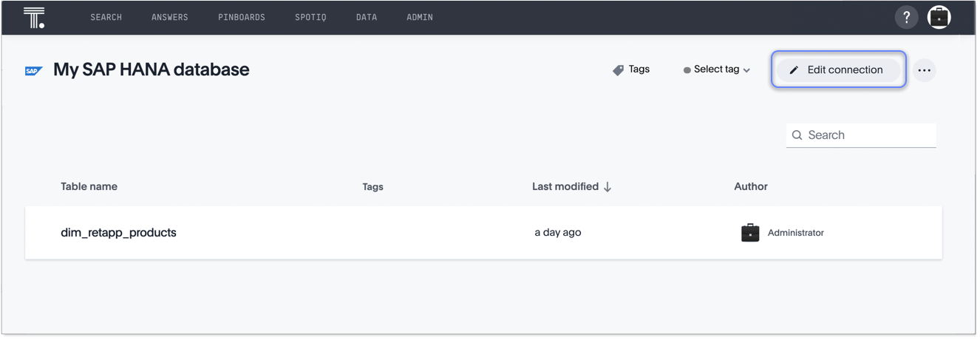
Task: Open the SPOTIQ menu item
Action: tap(310, 17)
